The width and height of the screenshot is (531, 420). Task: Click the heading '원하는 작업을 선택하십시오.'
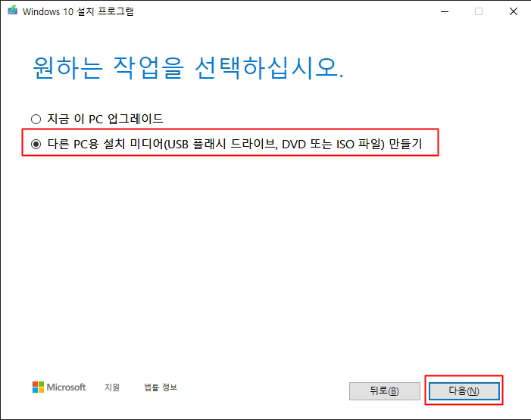click(x=189, y=67)
